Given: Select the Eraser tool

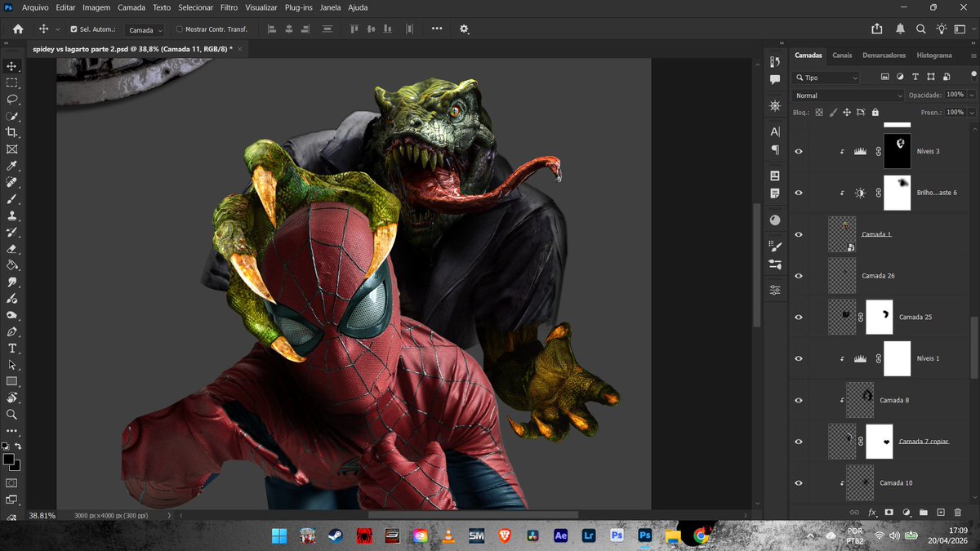Looking at the screenshot, I should click(x=11, y=249).
